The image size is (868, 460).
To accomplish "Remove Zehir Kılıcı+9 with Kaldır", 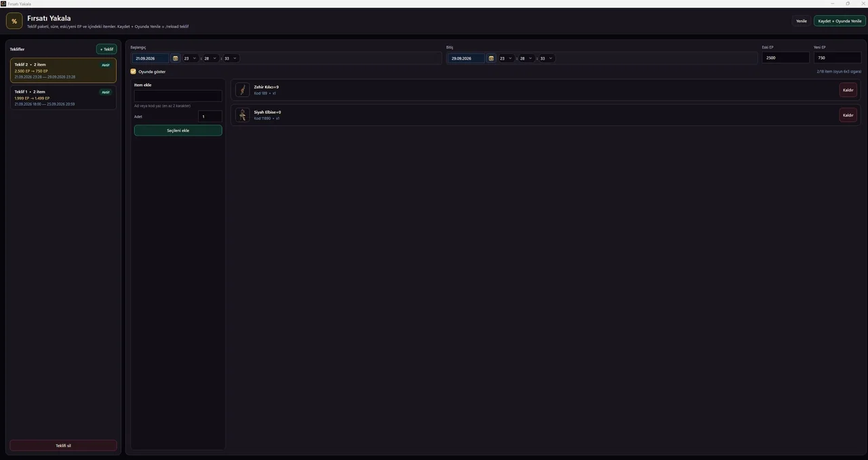I will tap(848, 90).
